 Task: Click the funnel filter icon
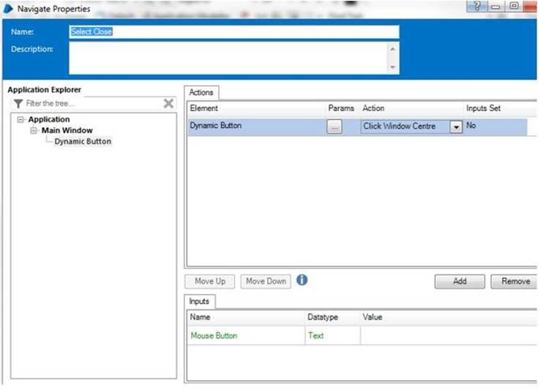click(x=18, y=104)
